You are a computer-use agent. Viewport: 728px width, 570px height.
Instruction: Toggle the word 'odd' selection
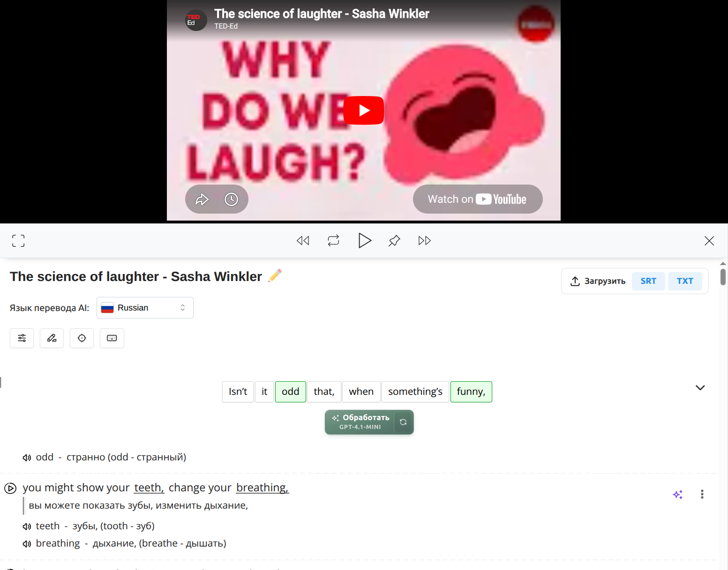click(x=290, y=392)
